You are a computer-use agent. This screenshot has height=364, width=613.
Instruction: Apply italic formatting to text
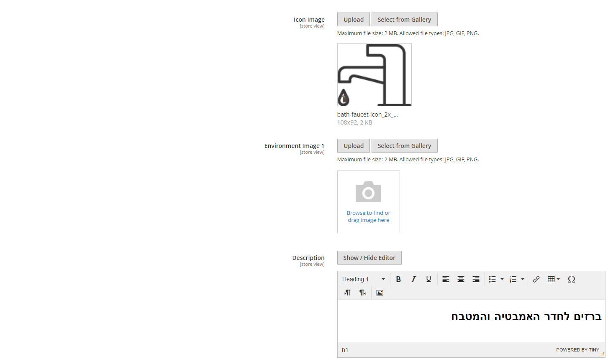coord(413,279)
